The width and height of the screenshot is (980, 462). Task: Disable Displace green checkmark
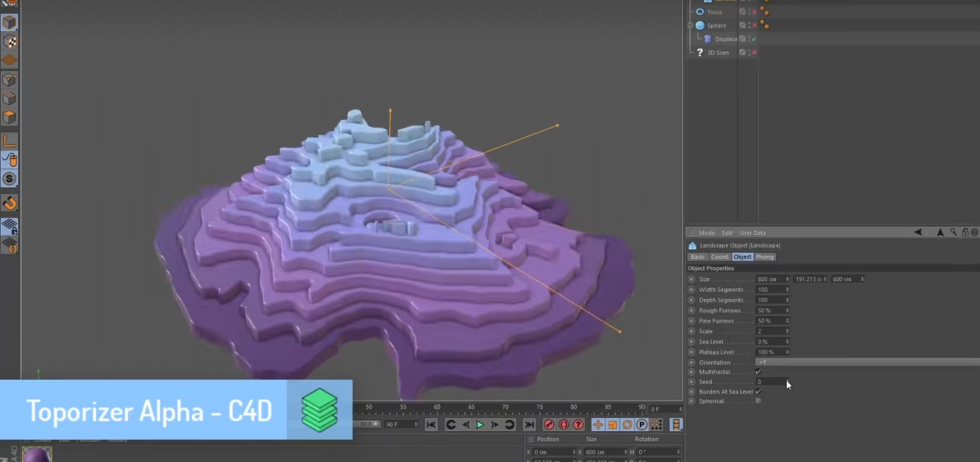[753, 39]
